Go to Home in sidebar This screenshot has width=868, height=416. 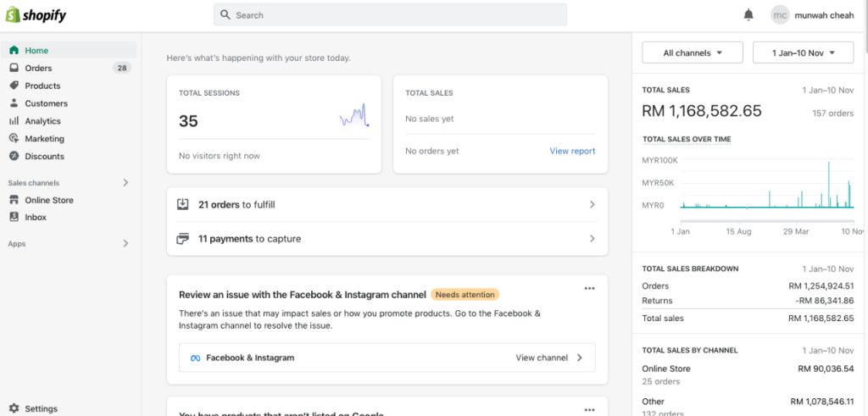click(69, 50)
